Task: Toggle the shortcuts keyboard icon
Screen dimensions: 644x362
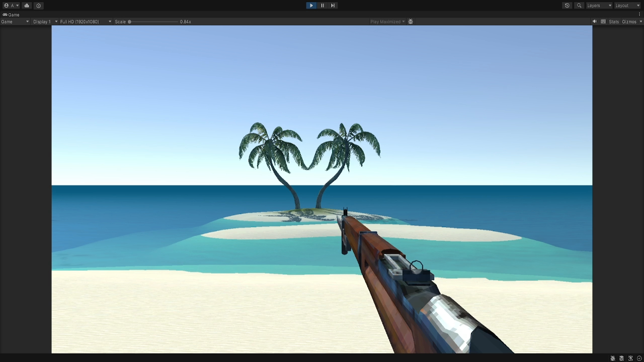Action: coord(603,22)
